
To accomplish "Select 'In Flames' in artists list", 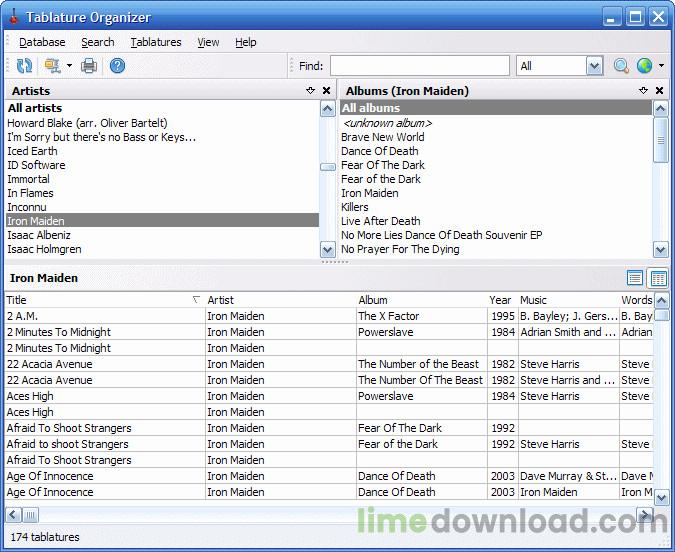I will 30,193.
